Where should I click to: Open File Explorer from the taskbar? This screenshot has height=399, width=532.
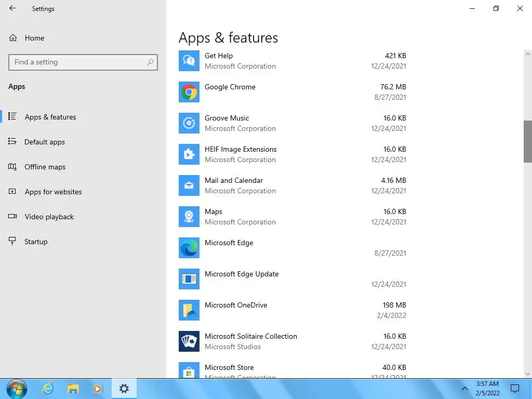coord(73,389)
